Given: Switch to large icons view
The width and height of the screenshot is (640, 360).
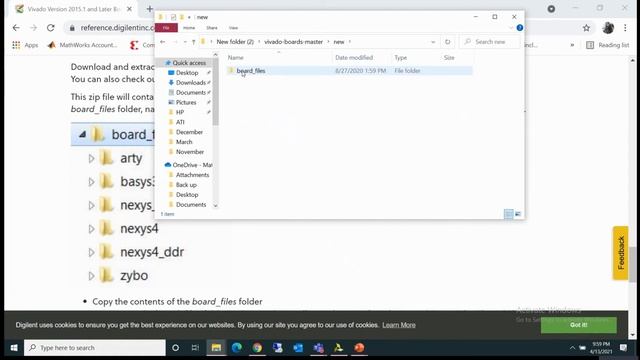Looking at the screenshot, I should (518, 214).
